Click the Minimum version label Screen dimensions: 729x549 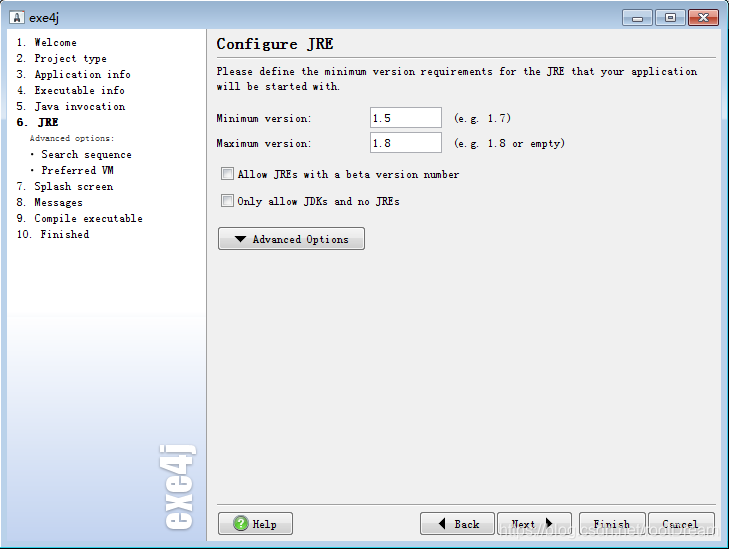click(x=264, y=119)
